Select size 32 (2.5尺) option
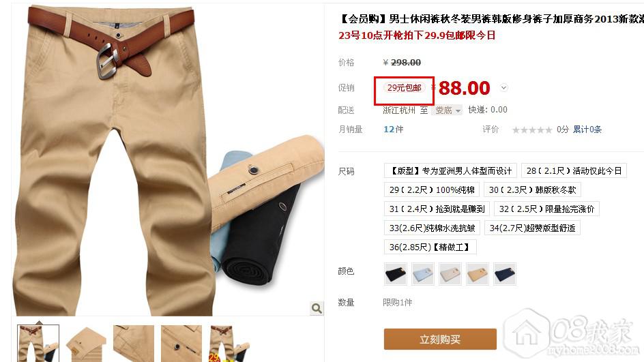 click(546, 209)
